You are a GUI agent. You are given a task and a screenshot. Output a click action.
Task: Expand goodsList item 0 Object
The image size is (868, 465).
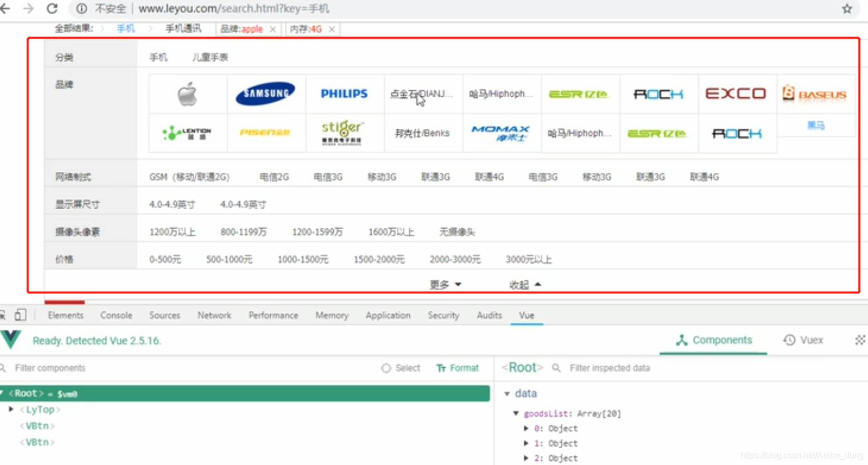point(526,428)
